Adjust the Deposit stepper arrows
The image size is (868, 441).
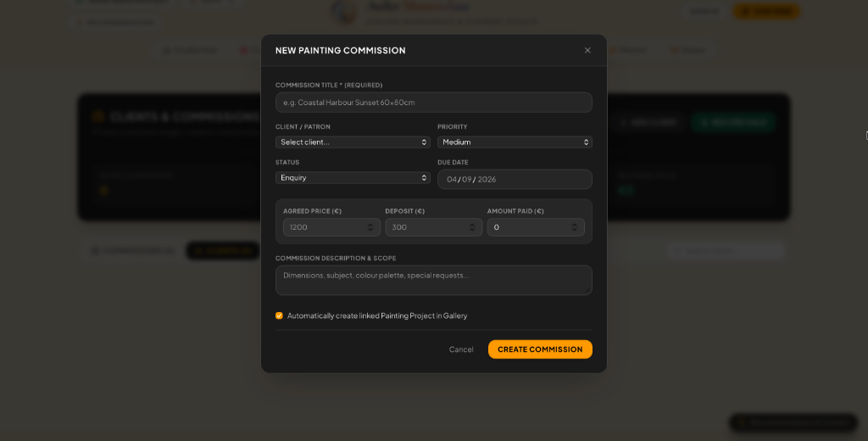coord(472,227)
